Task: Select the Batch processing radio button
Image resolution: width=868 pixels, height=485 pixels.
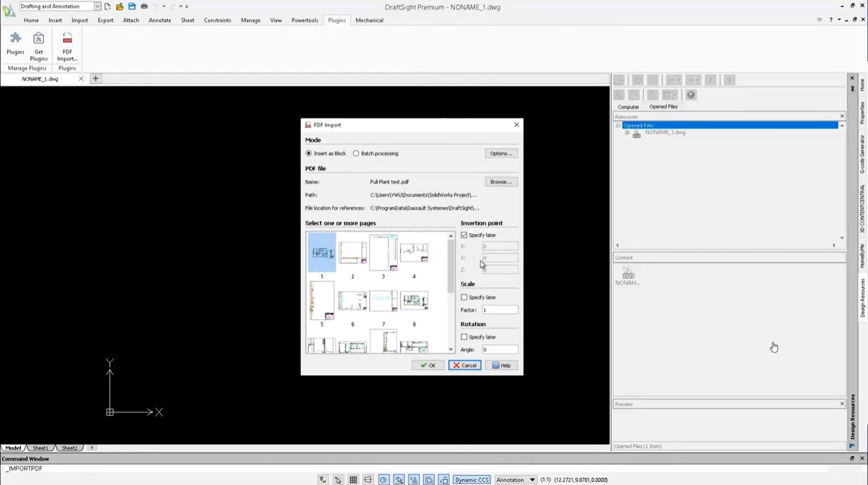Action: click(356, 154)
